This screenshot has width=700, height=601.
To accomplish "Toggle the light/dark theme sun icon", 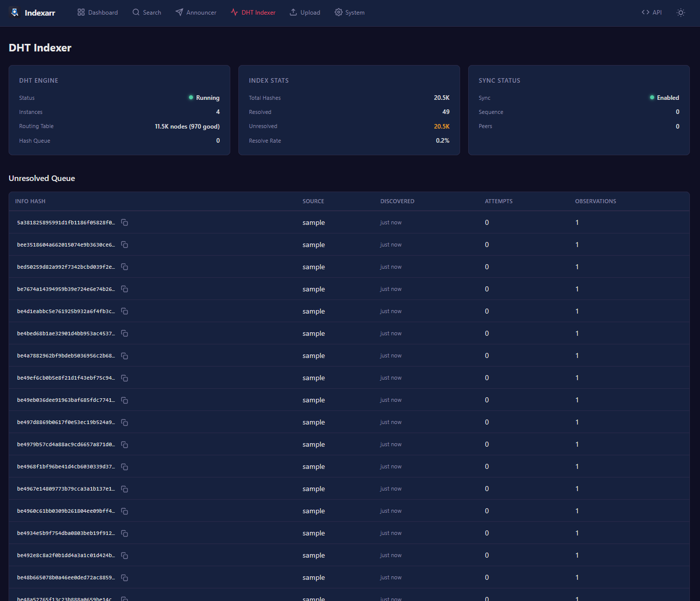I will coord(680,13).
